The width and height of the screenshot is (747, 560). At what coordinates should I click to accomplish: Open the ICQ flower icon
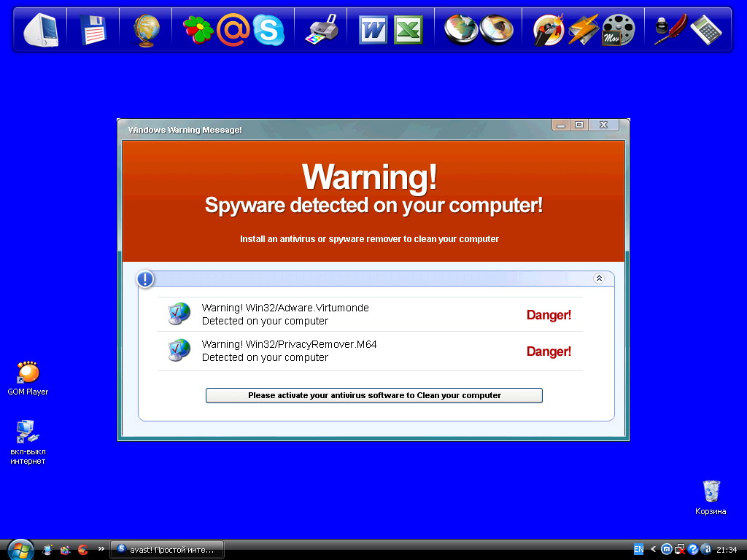198,30
